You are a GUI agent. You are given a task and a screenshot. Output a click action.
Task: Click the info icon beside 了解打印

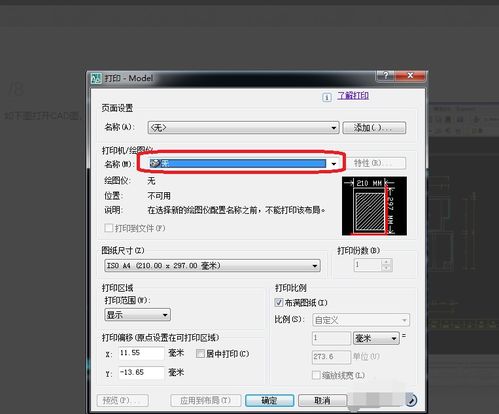[x=327, y=97]
